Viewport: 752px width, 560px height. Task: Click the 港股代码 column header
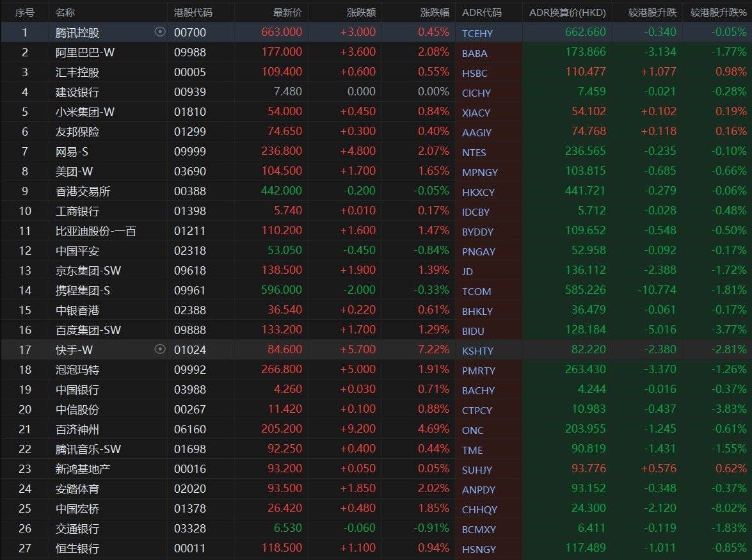pos(193,12)
